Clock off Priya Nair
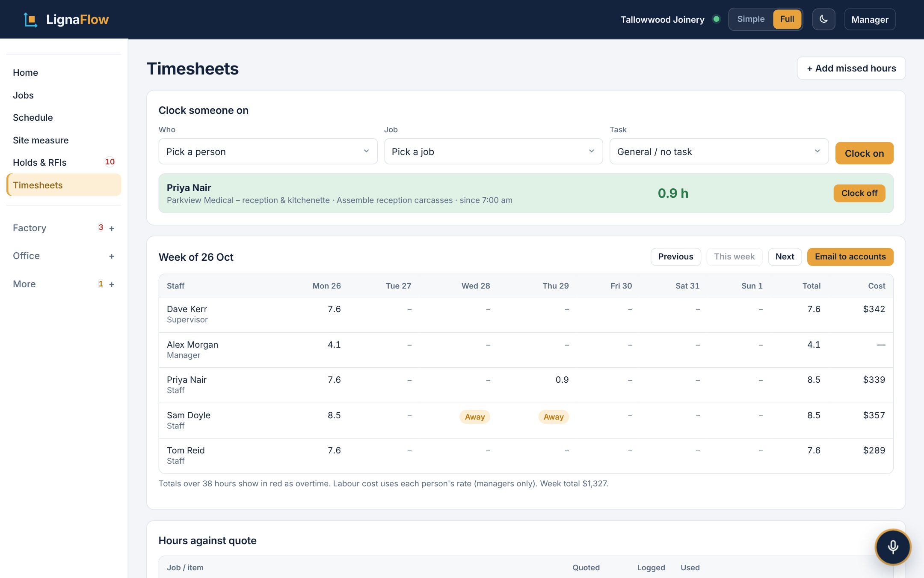Viewport: 924px width, 578px height. 859,193
